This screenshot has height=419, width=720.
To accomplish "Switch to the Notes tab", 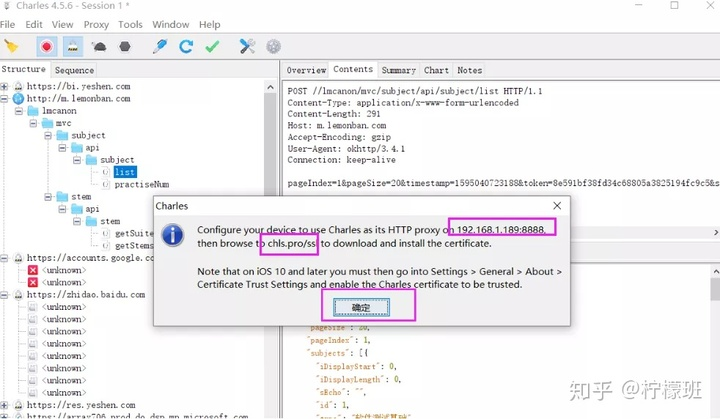I will (470, 70).
